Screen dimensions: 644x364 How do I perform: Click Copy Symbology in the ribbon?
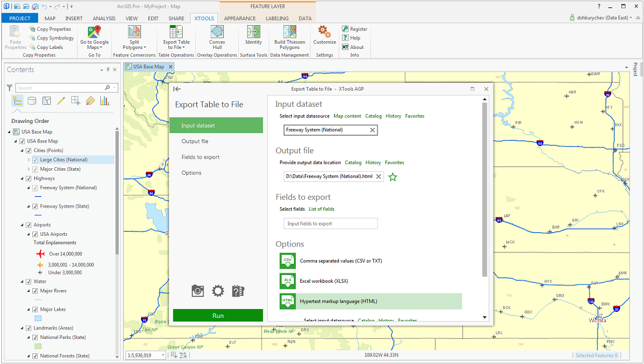point(52,38)
